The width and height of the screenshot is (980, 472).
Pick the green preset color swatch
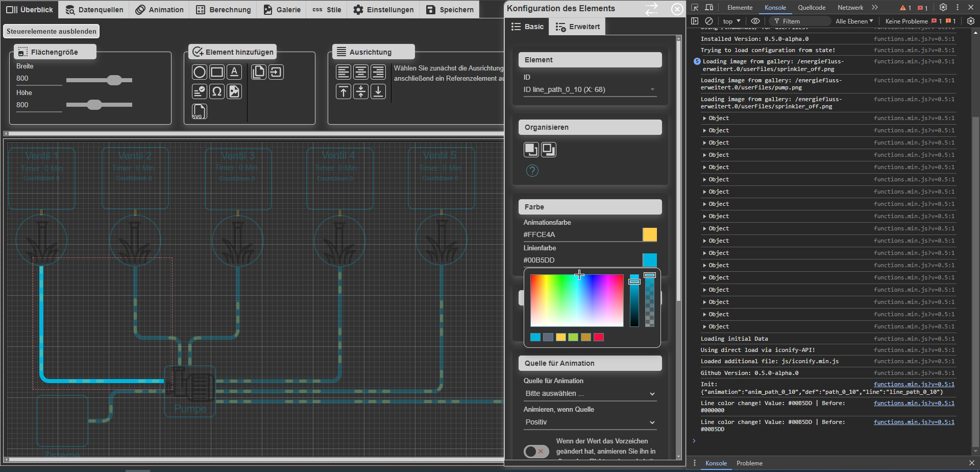pyautogui.click(x=573, y=337)
